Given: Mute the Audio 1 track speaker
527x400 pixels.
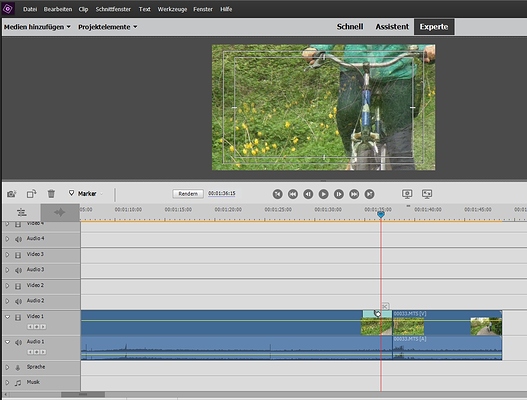Looking at the screenshot, I should (x=18, y=343).
